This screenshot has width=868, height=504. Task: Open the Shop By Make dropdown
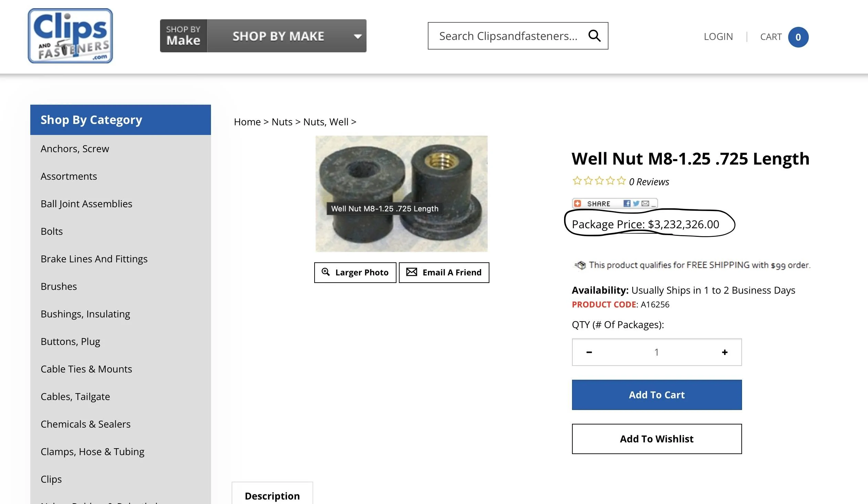[263, 36]
